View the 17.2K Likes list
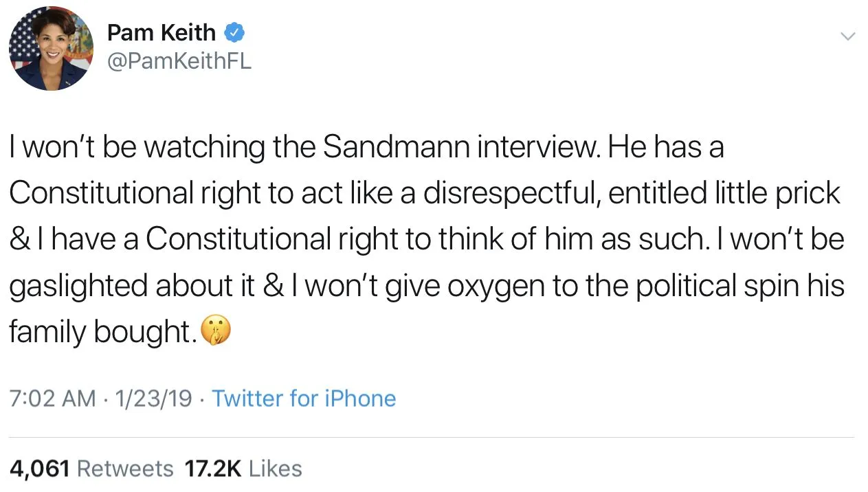 tap(243, 469)
